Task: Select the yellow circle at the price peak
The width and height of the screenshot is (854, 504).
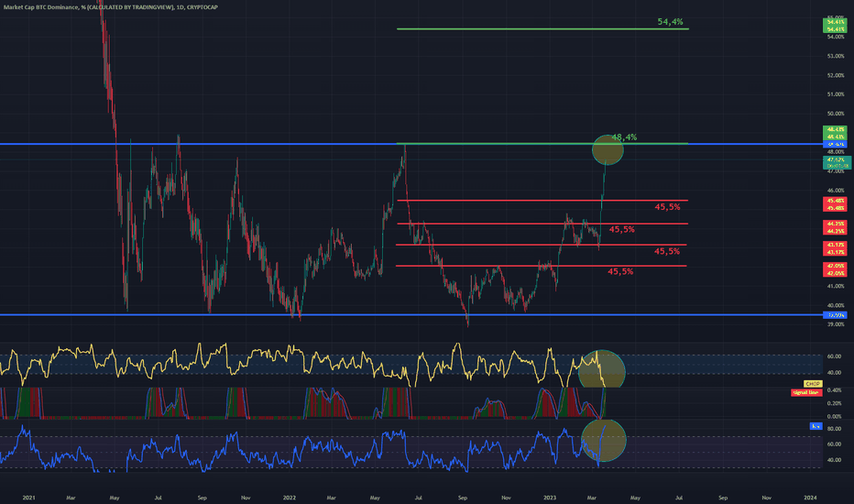Action: pos(608,150)
